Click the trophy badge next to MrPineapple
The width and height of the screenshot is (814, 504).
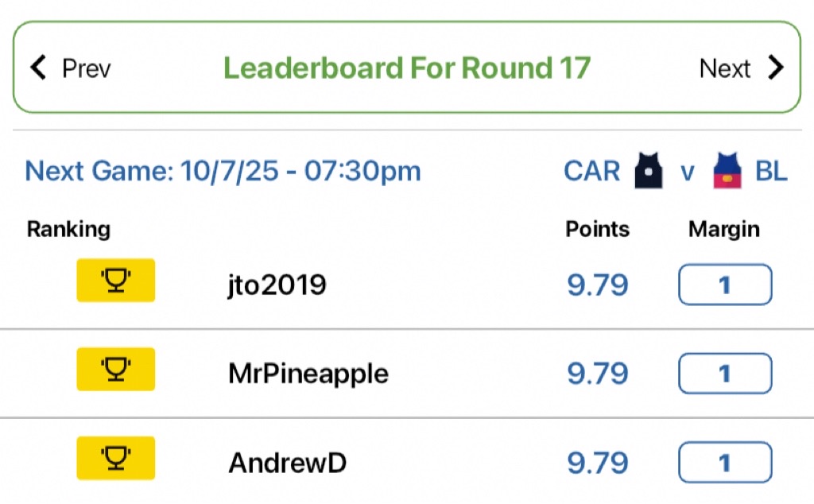(x=116, y=369)
